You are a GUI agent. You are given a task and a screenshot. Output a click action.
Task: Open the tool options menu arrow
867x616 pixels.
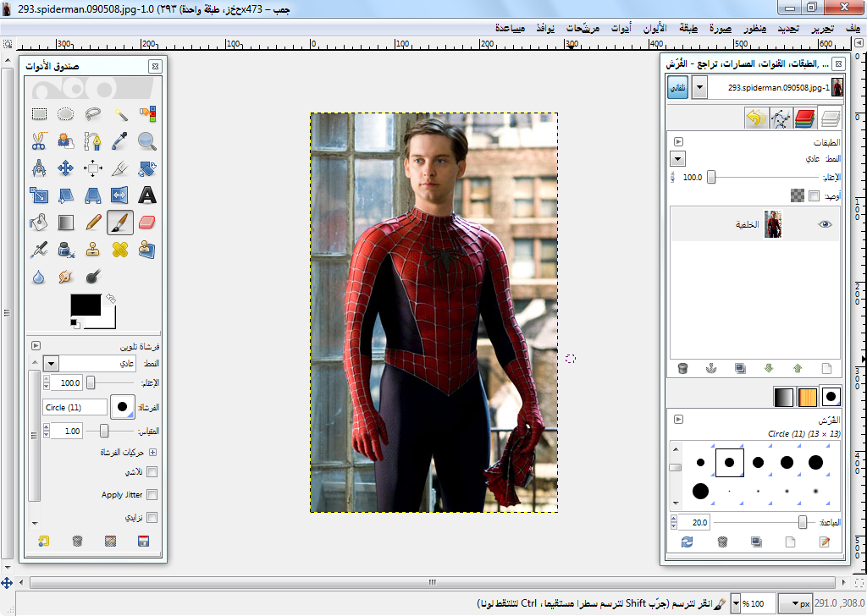[36, 345]
